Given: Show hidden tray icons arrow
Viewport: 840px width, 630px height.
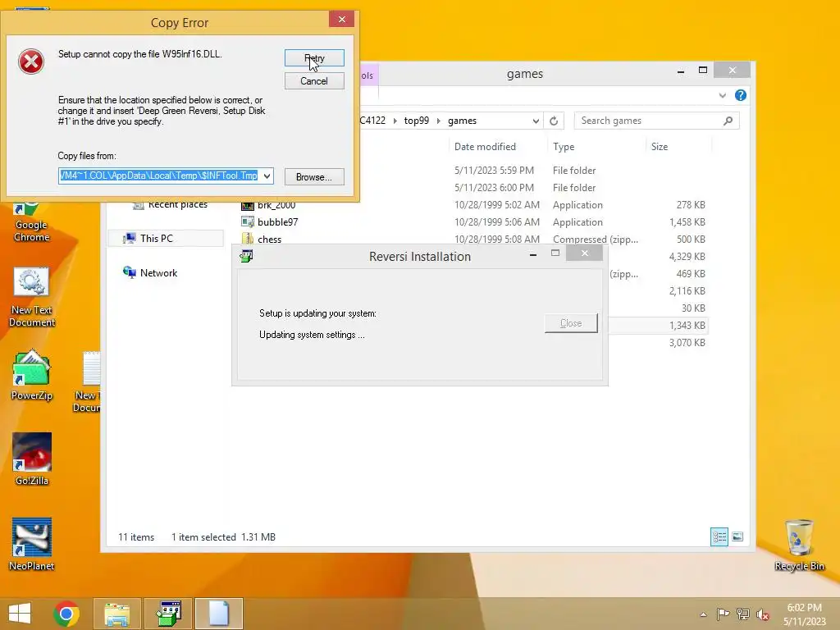Looking at the screenshot, I should [703, 614].
